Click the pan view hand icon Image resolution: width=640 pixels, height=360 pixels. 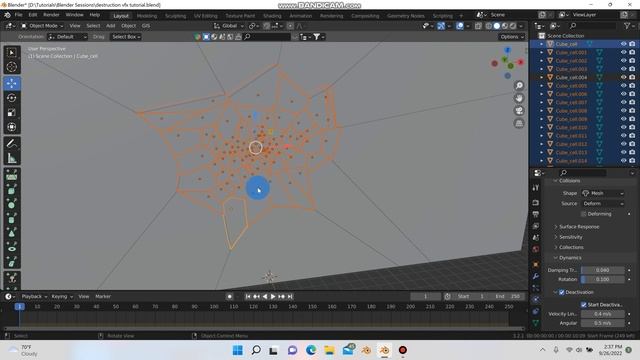(x=519, y=98)
